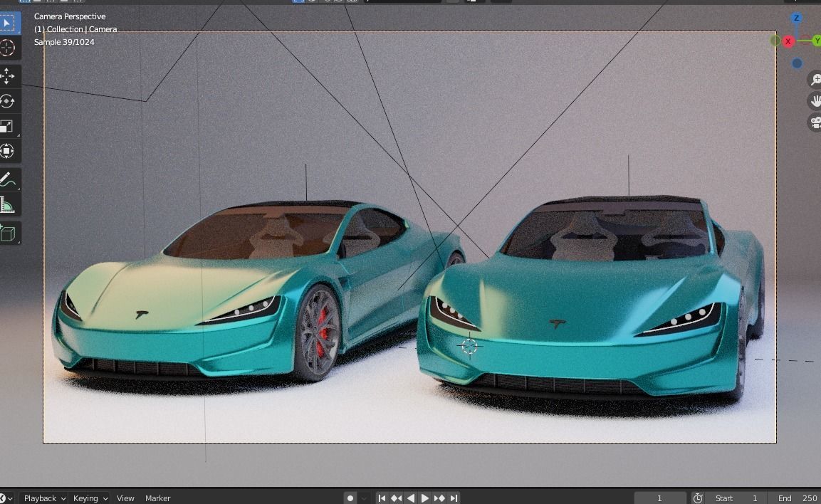The image size is (821, 504).
Task: Click the red X axis gizmo
Action: click(788, 41)
